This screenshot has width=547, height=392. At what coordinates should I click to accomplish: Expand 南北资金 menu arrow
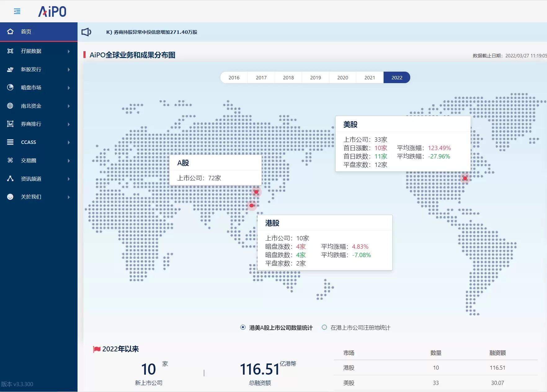click(x=69, y=106)
